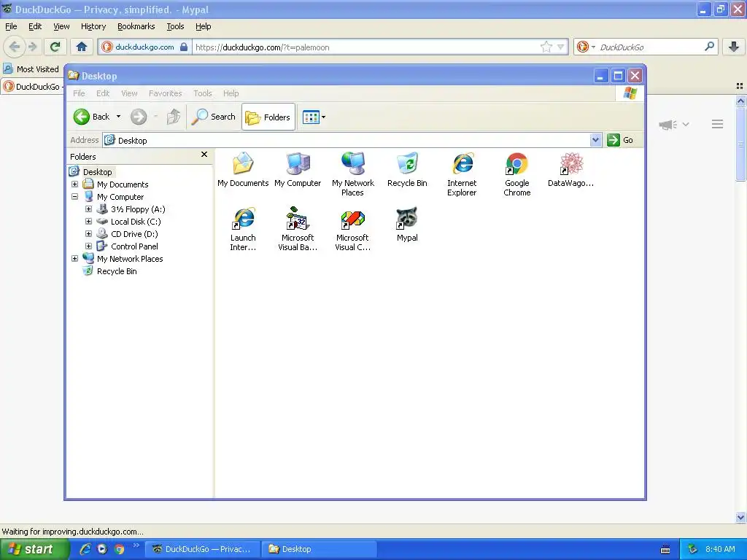The width and height of the screenshot is (747, 560).
Task: Expand My Documents in folder tree
Action: [x=75, y=184]
